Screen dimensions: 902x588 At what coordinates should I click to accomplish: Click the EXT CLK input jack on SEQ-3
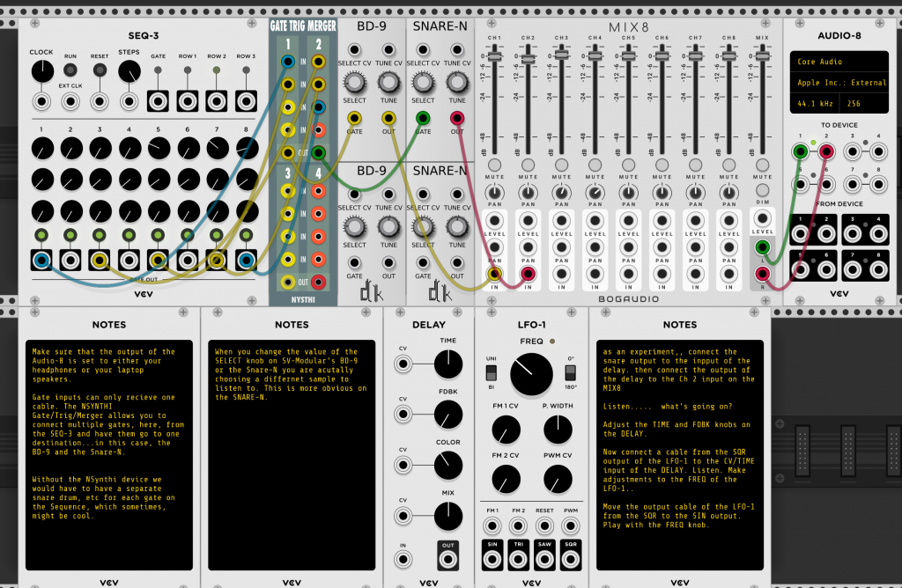(70, 102)
